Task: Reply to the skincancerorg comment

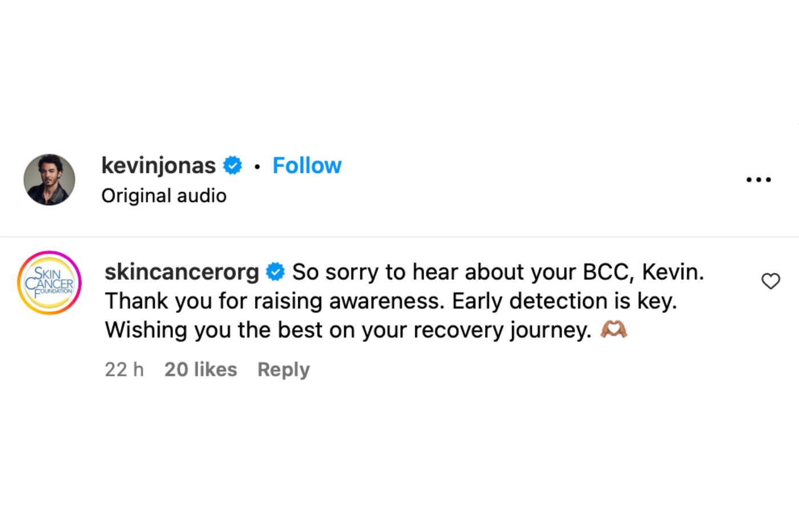Action: point(283,369)
